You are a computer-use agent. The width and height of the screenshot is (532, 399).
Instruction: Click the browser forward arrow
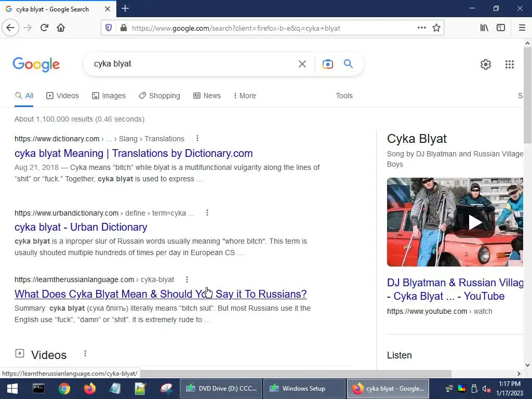[x=28, y=28]
